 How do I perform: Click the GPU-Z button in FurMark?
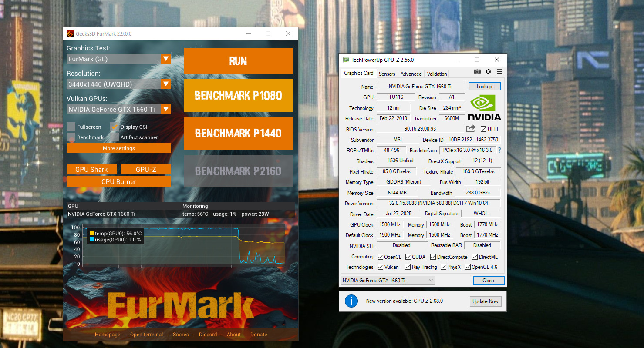(146, 170)
